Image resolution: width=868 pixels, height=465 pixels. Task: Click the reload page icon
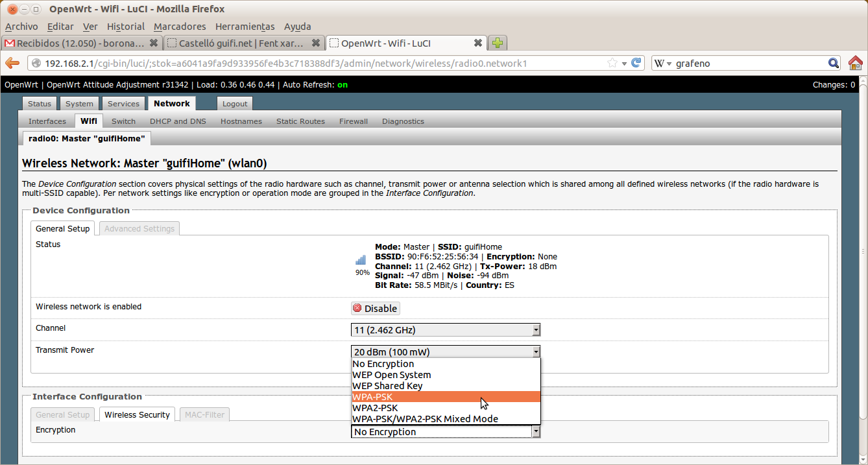point(636,63)
